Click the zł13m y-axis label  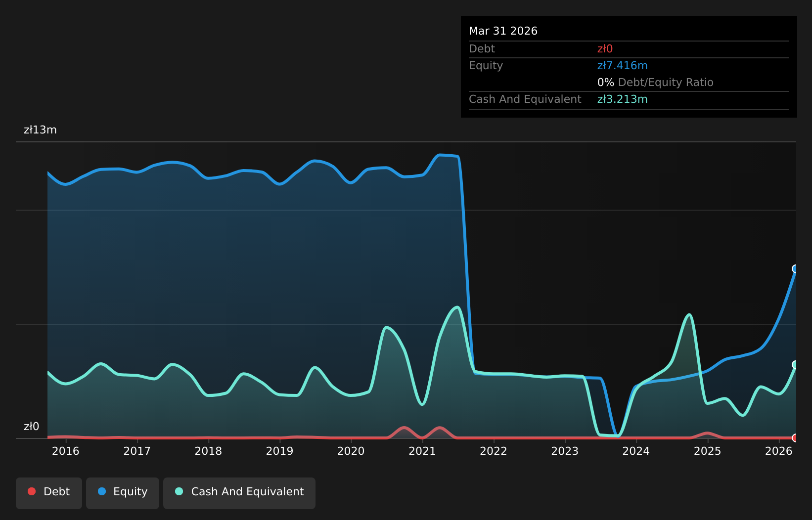pyautogui.click(x=40, y=130)
